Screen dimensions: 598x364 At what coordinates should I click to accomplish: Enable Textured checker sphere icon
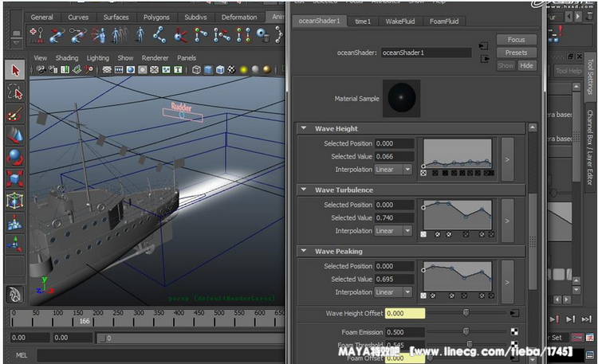(x=231, y=70)
